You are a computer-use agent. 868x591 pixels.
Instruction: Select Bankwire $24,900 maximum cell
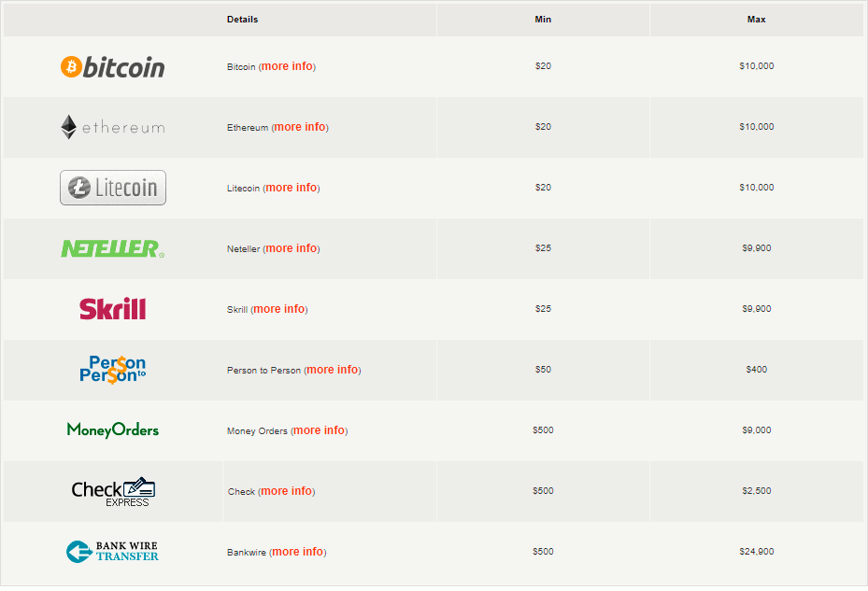(756, 552)
